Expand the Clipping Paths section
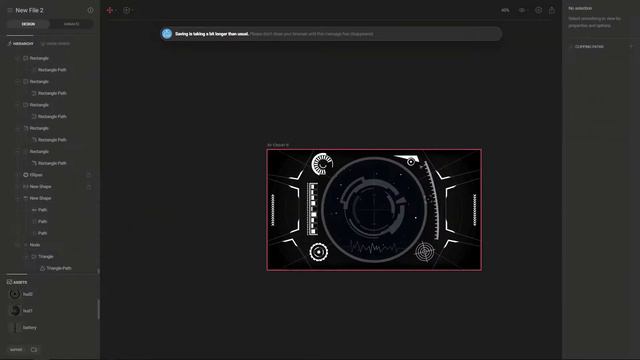The image size is (640, 360). coord(589,47)
